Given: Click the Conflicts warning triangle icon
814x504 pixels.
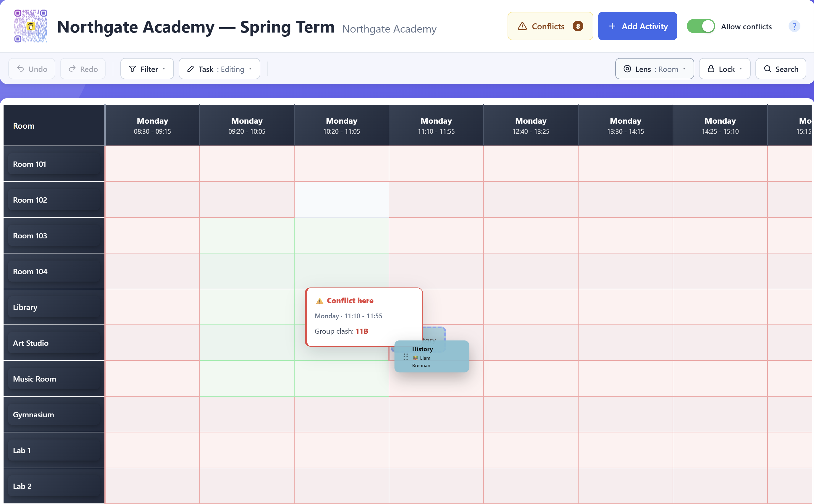Looking at the screenshot, I should click(x=522, y=26).
